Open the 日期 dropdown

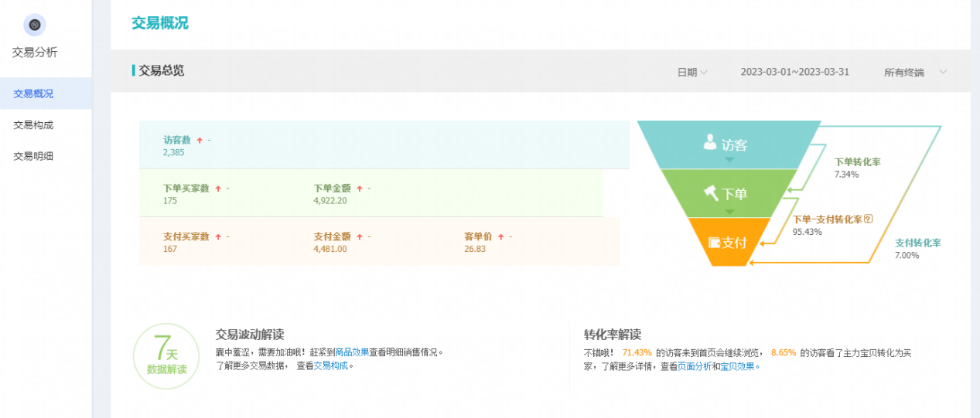point(692,72)
